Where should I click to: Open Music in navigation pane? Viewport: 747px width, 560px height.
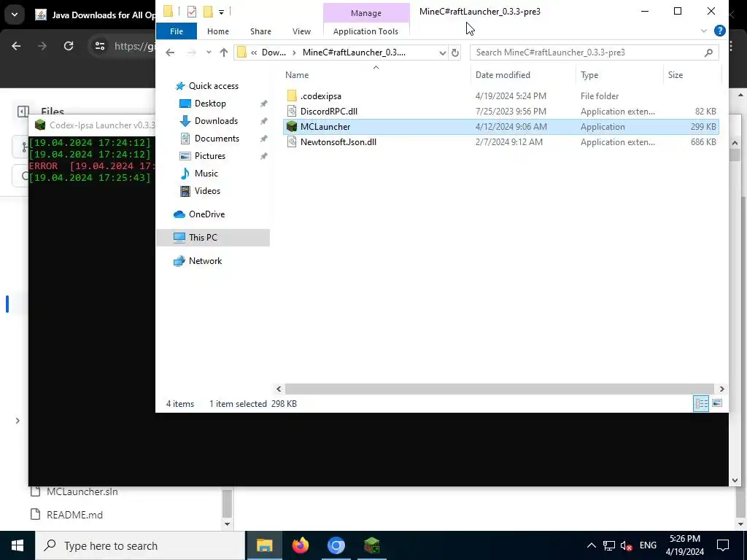[206, 174]
